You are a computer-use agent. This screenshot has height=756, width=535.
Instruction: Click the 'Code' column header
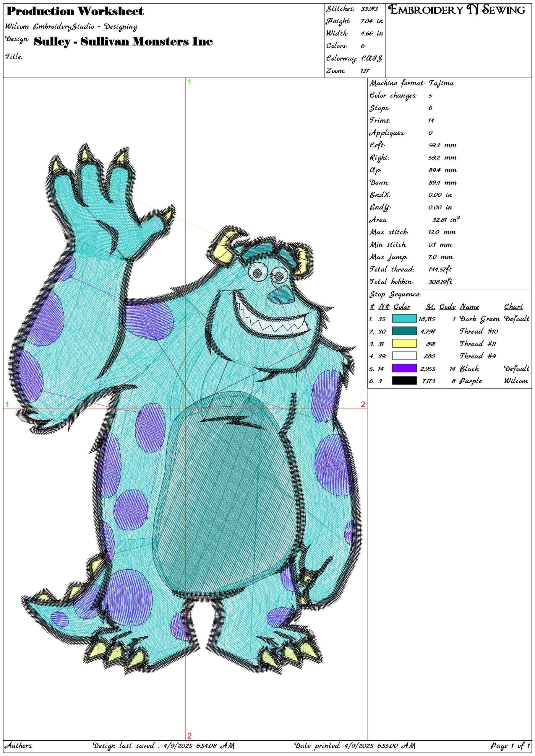pos(448,307)
